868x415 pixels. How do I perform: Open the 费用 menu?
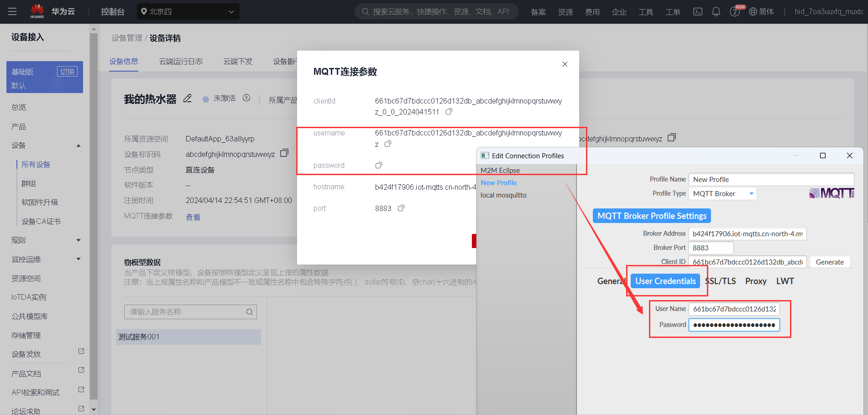(592, 12)
